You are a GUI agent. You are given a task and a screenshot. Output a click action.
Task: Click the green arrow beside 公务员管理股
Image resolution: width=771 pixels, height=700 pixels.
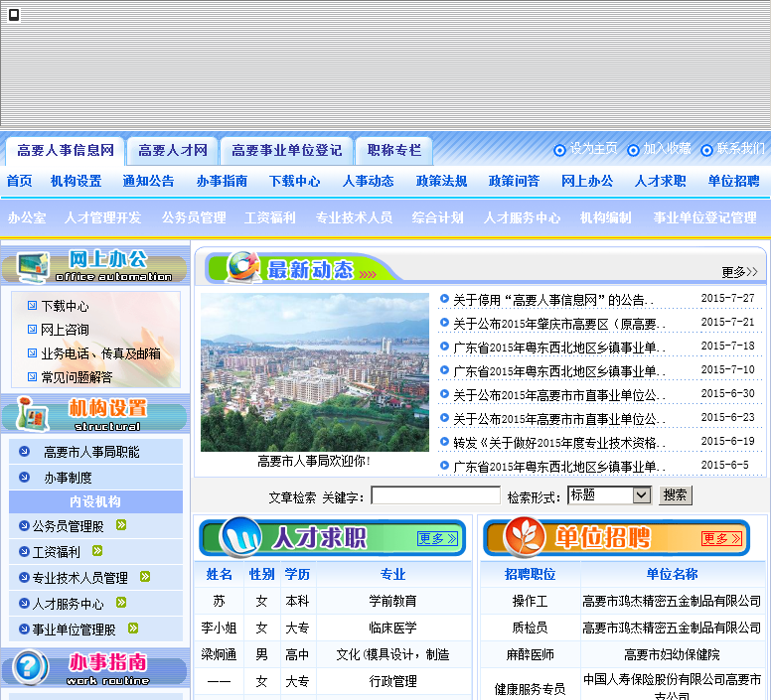click(121, 525)
